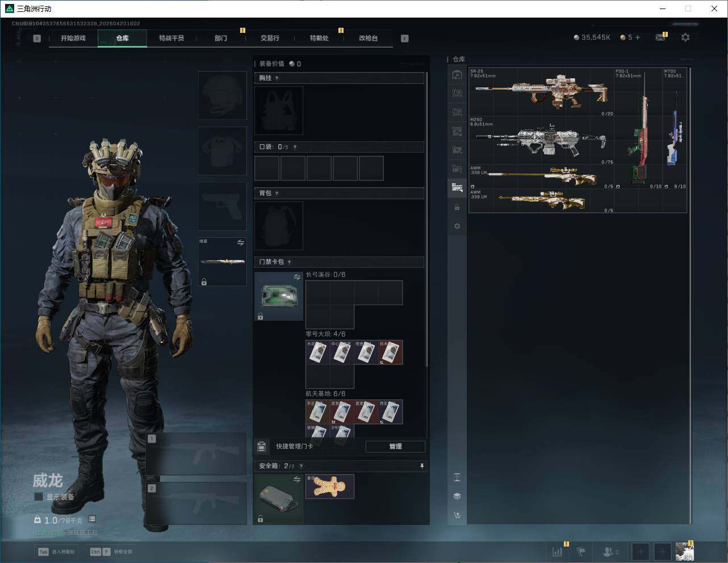728x563 pixels.
Task: Click the help icon next to 背包
Action: (x=277, y=194)
